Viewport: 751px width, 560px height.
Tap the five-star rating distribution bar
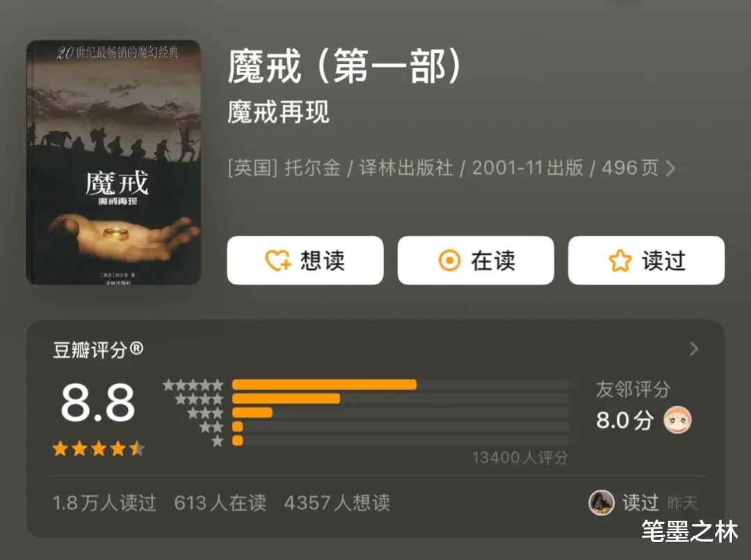[401, 384]
